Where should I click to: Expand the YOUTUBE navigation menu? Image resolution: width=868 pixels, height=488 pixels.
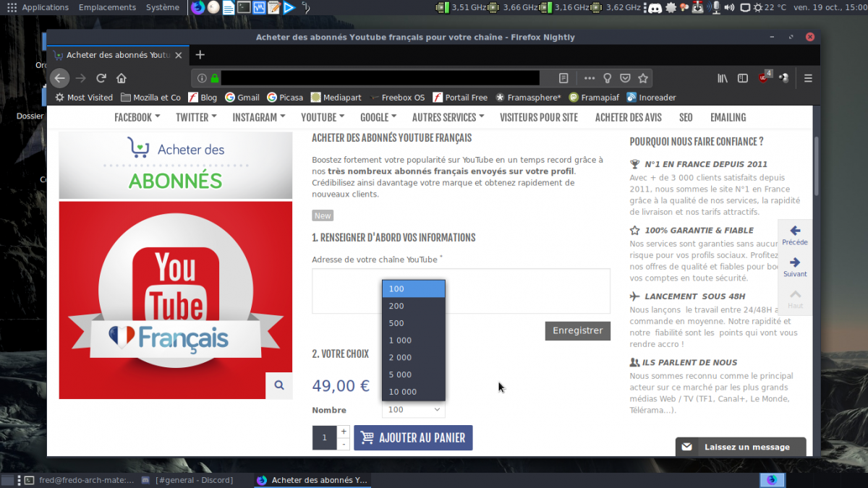pos(323,117)
